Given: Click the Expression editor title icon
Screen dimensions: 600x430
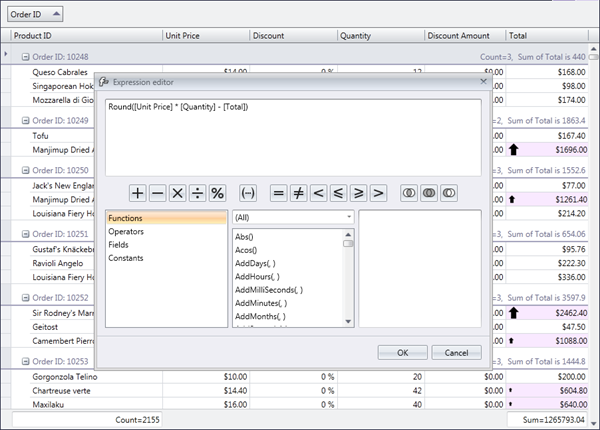Looking at the screenshot, I should click(x=104, y=82).
